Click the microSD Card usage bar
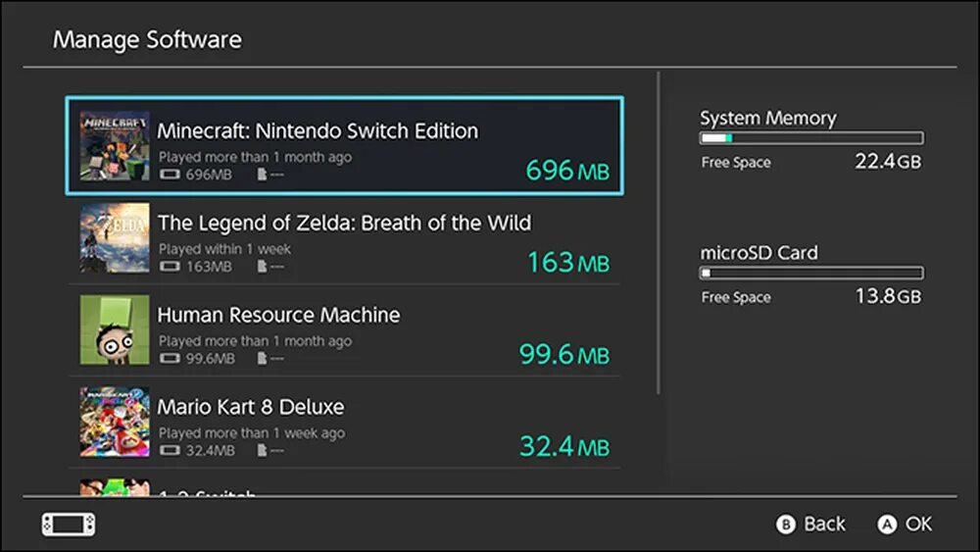The image size is (980, 552). tap(811, 274)
